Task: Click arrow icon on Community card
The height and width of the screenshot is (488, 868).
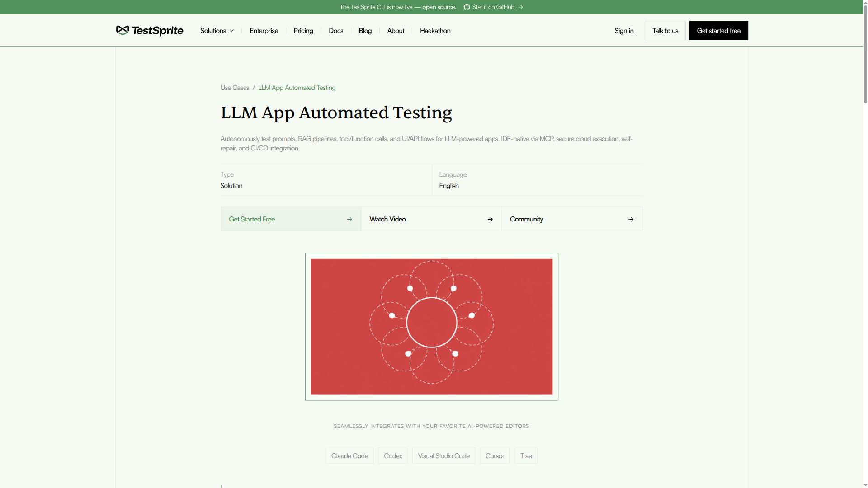Action: (x=631, y=219)
